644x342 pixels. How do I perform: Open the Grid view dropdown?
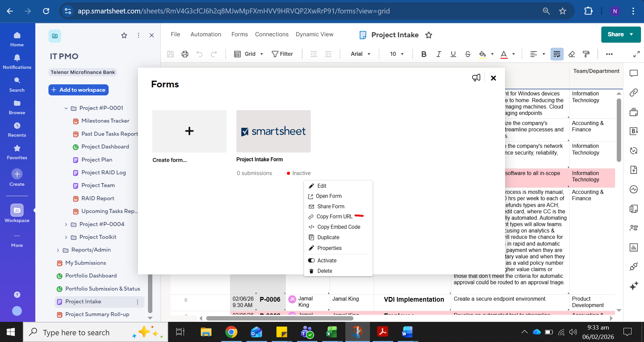pos(249,54)
